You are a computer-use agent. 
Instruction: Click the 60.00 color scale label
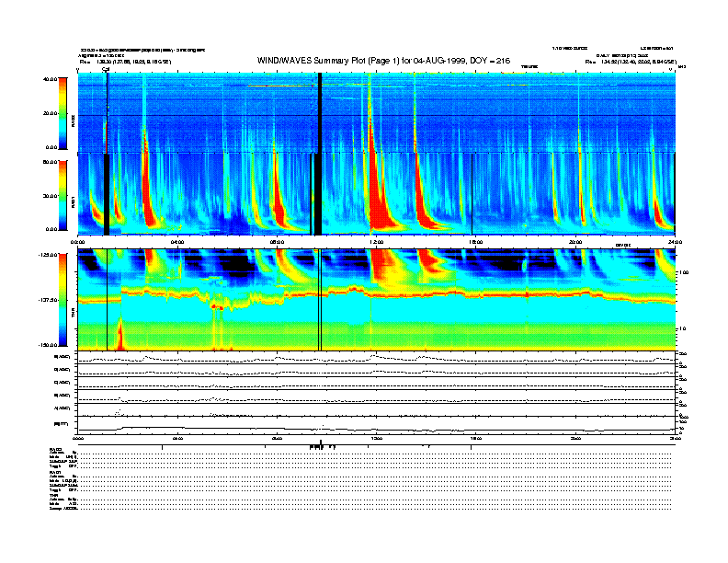click(51, 162)
